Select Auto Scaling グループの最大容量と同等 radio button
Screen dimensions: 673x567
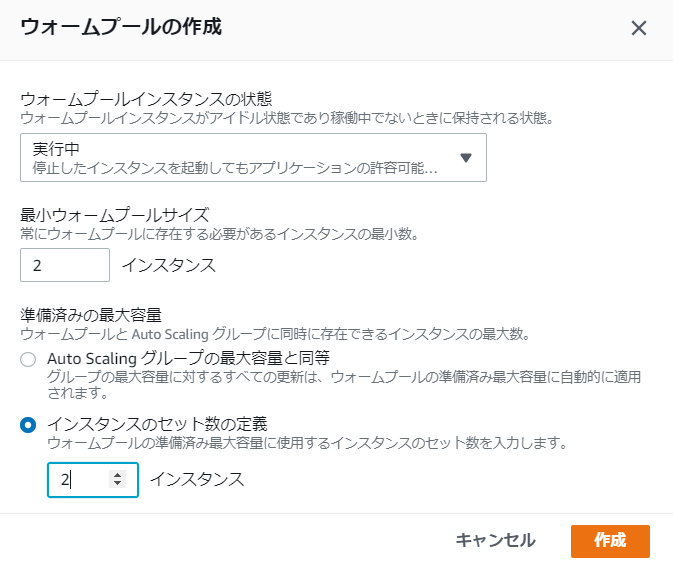coord(29,358)
